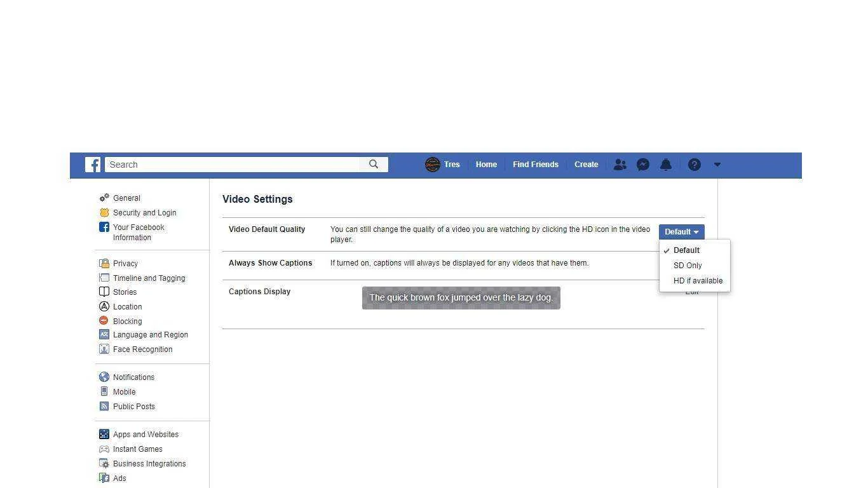Open Face Recognition settings
The image size is (868, 488).
coord(142,349)
